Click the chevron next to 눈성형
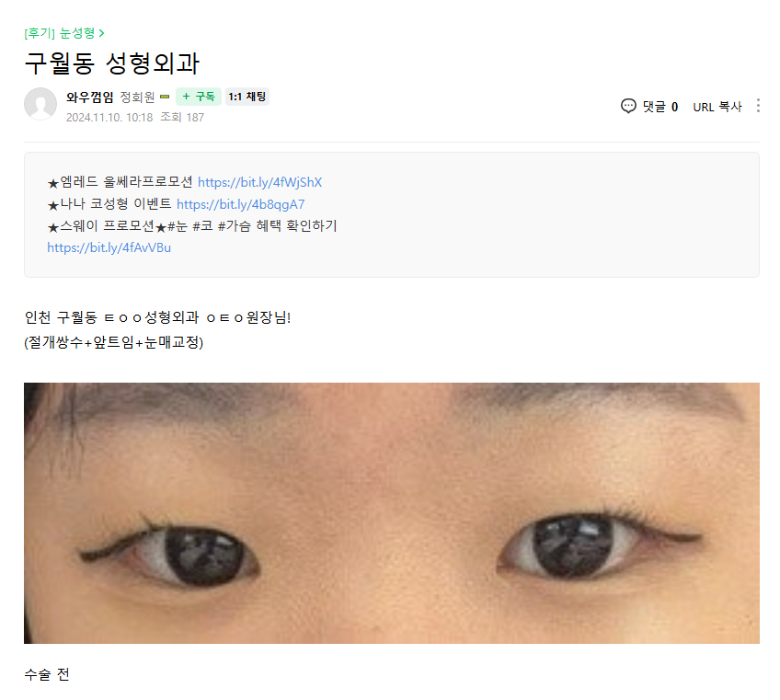This screenshot has width=780, height=700. coord(101,33)
